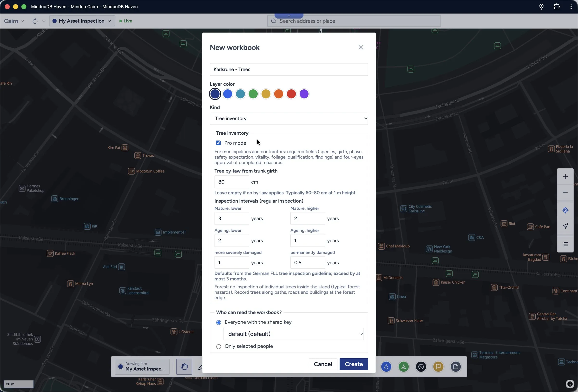Open Drawing into My Asset Inspec selector

(142, 367)
